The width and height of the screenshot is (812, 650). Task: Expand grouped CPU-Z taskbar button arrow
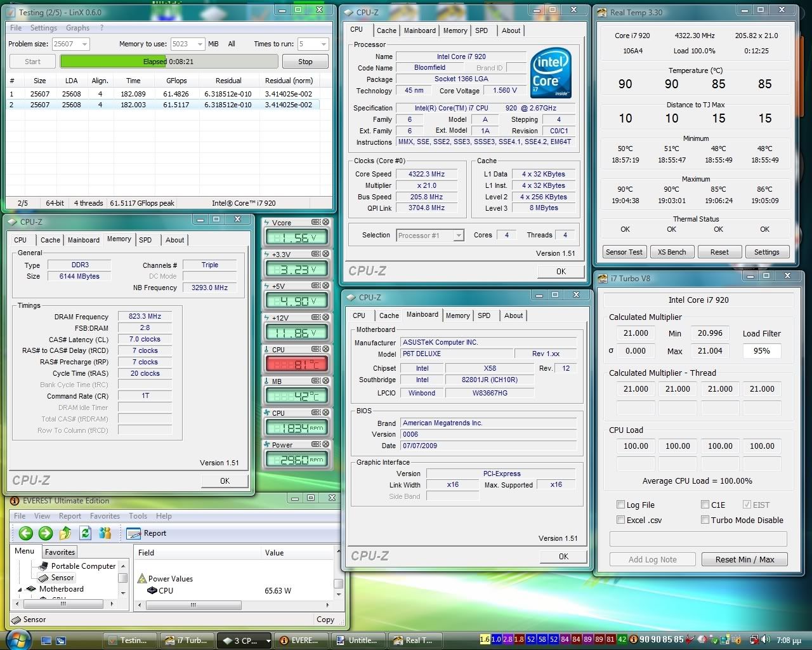click(x=268, y=641)
